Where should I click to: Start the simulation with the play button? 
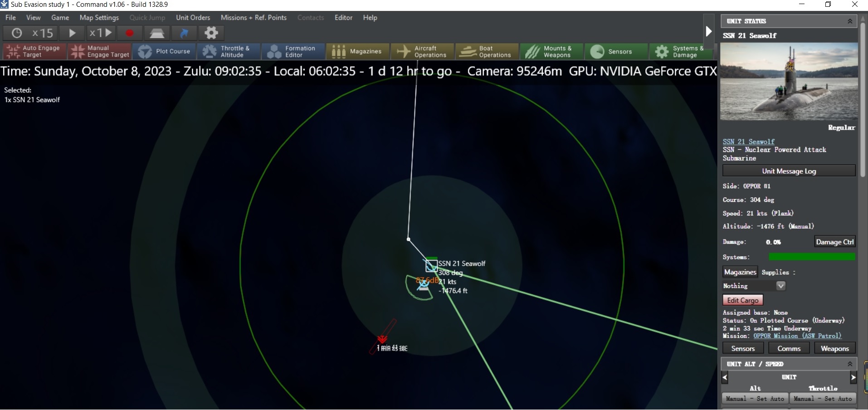(x=72, y=33)
